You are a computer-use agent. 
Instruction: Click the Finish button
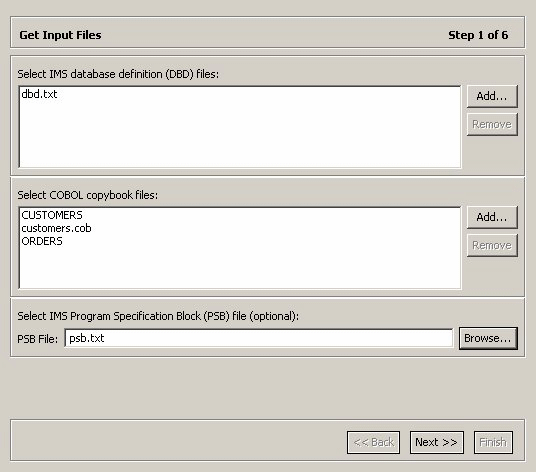click(x=493, y=442)
